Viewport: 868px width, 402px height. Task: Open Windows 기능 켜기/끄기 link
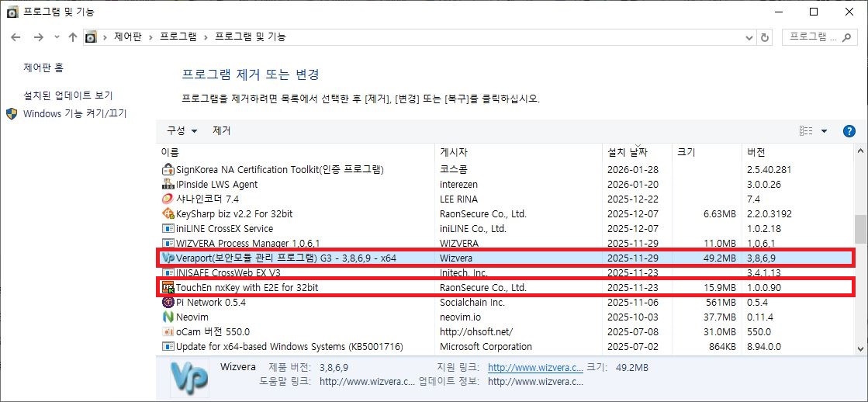click(x=75, y=113)
